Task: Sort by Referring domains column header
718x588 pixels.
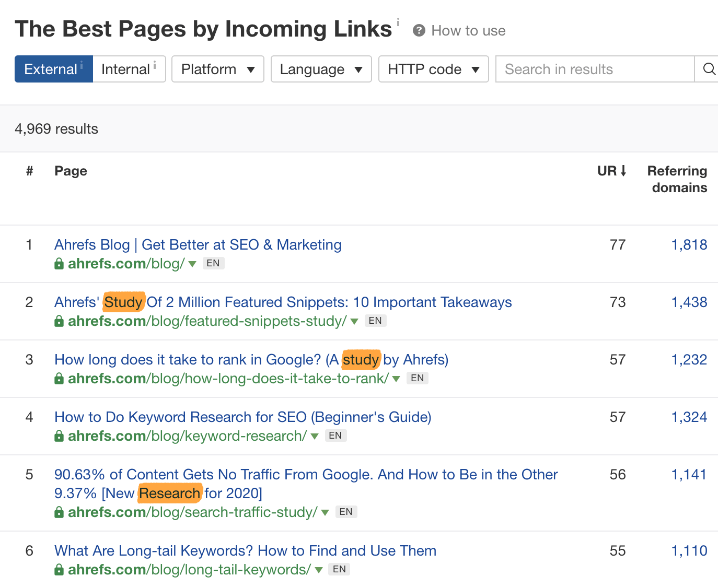Action: (677, 179)
